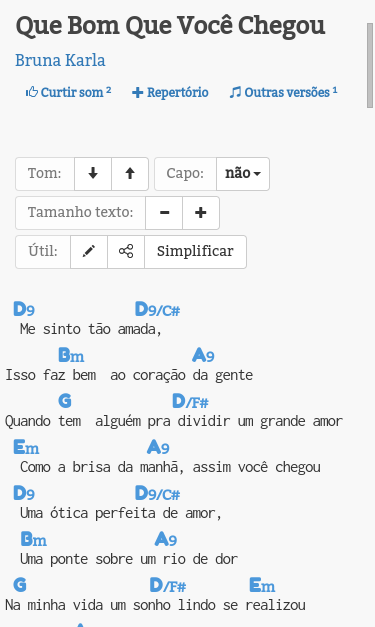The height and width of the screenshot is (627, 375).
Task: Click the first D/F# chord
Action: coord(190,401)
